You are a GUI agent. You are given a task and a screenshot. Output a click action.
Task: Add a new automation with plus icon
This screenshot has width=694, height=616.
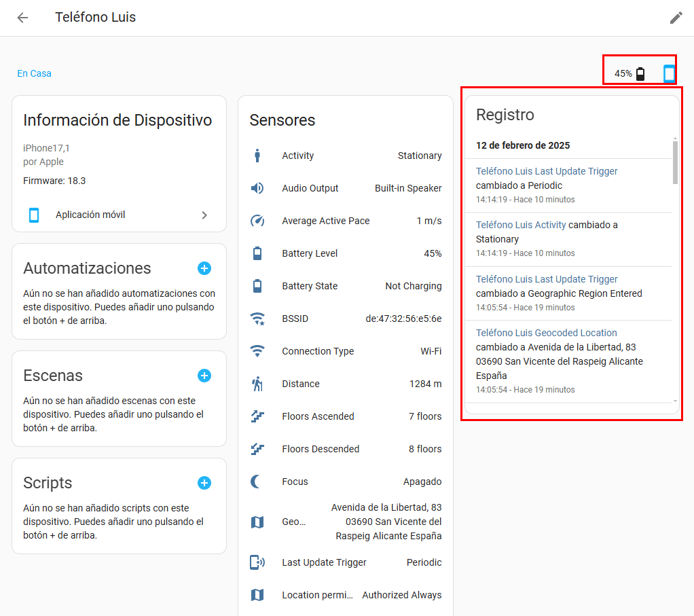pyautogui.click(x=204, y=268)
